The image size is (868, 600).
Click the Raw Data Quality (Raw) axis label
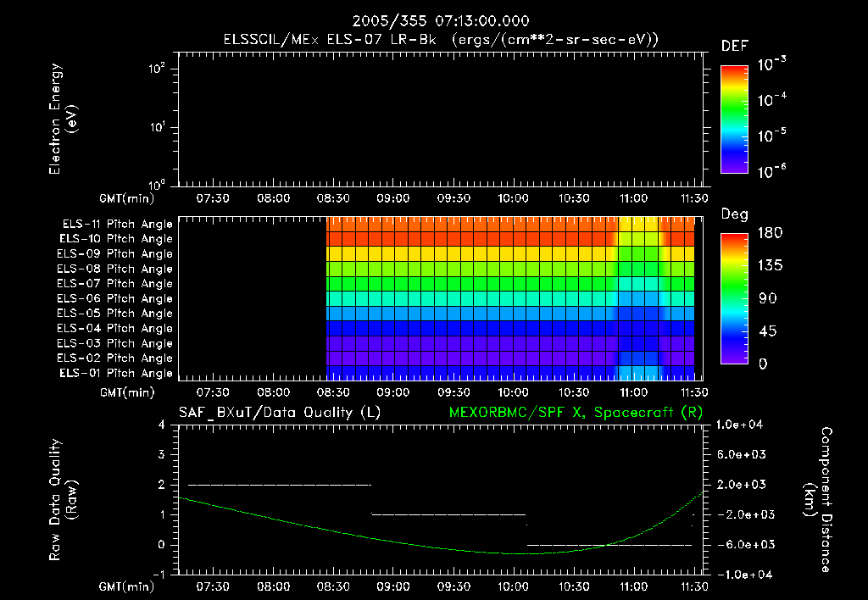click(x=63, y=500)
